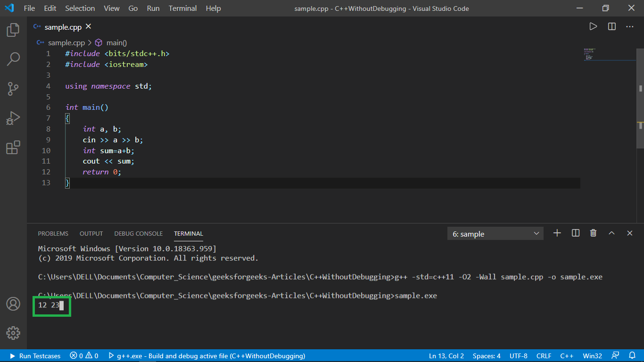
Task: Close the sample.cpp editor tab
Action: point(88,27)
